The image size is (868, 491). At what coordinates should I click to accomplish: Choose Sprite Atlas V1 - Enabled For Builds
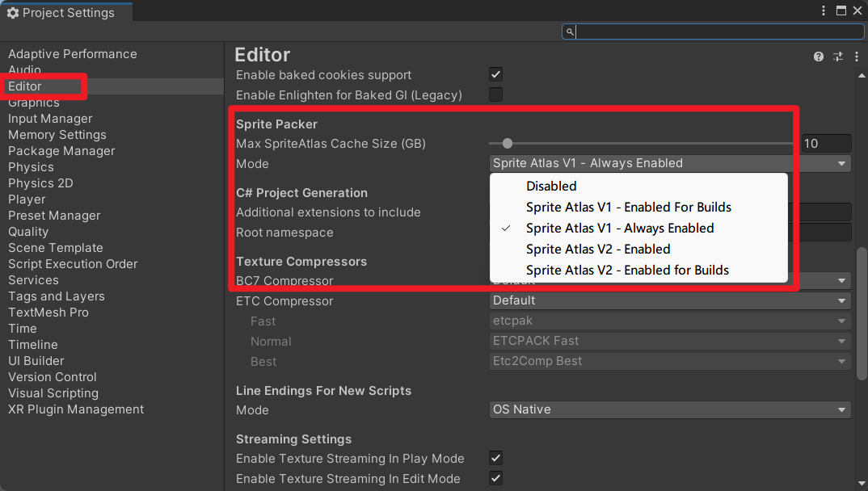pyautogui.click(x=638, y=207)
